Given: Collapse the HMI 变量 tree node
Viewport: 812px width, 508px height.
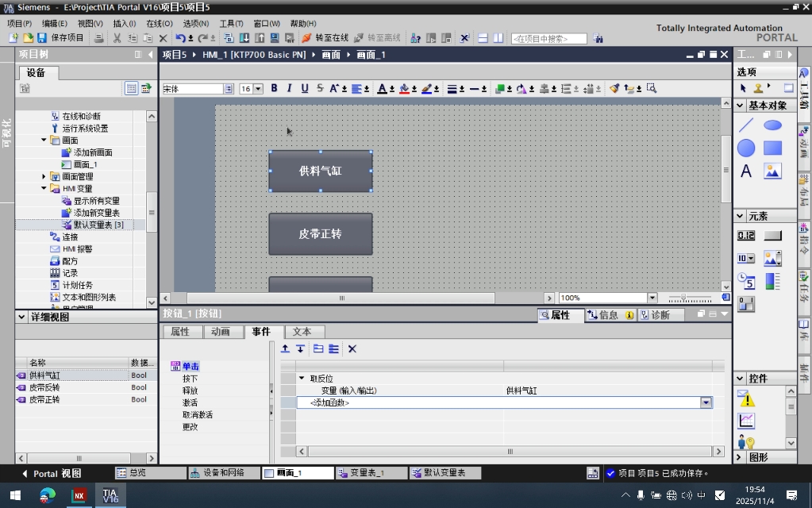Looking at the screenshot, I should [44, 189].
